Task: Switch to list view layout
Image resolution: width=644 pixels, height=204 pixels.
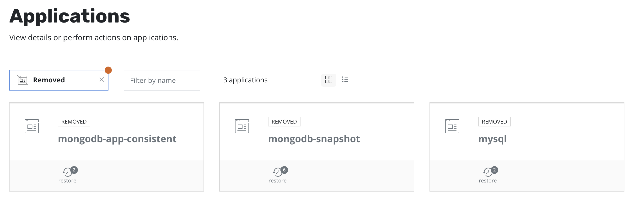Action: click(345, 80)
